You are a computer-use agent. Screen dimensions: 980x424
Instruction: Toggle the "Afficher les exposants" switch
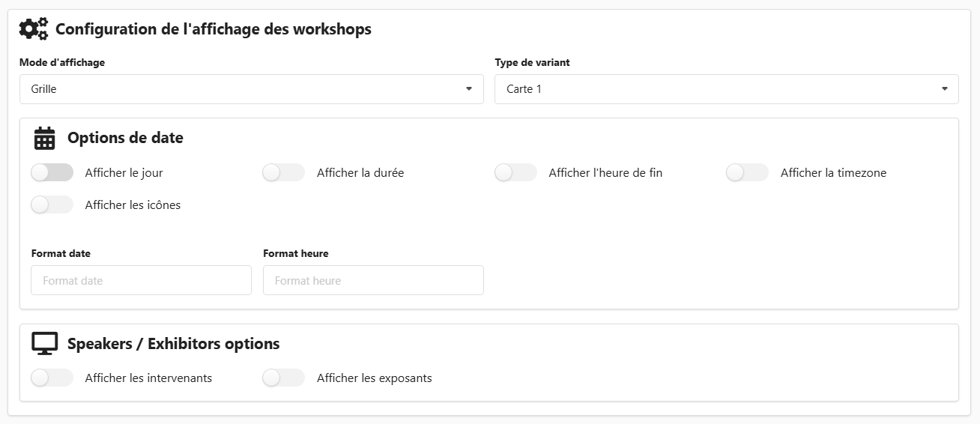click(283, 378)
